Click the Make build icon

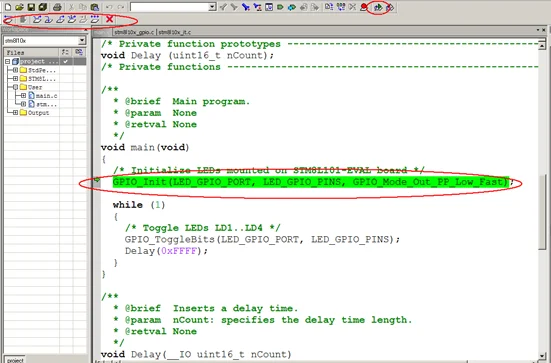[341, 7]
